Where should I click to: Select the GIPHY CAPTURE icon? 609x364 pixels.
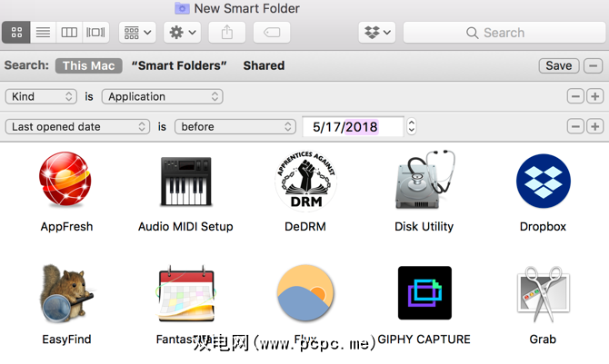point(424,293)
